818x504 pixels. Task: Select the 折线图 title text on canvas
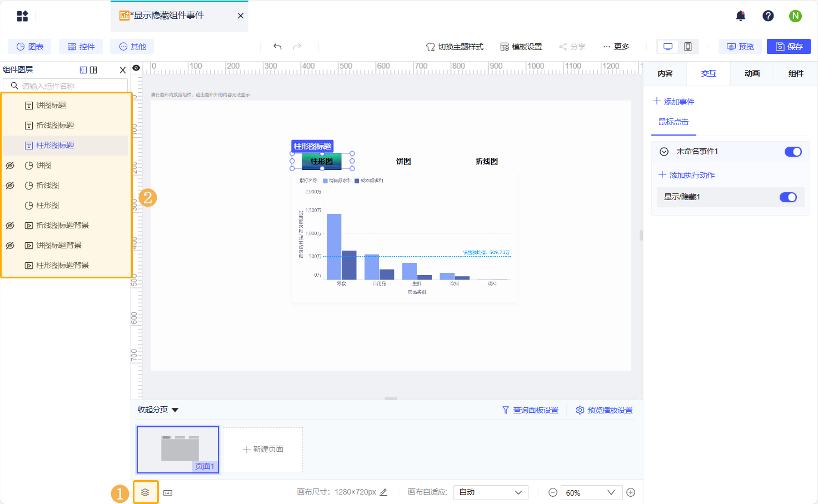[x=487, y=162]
